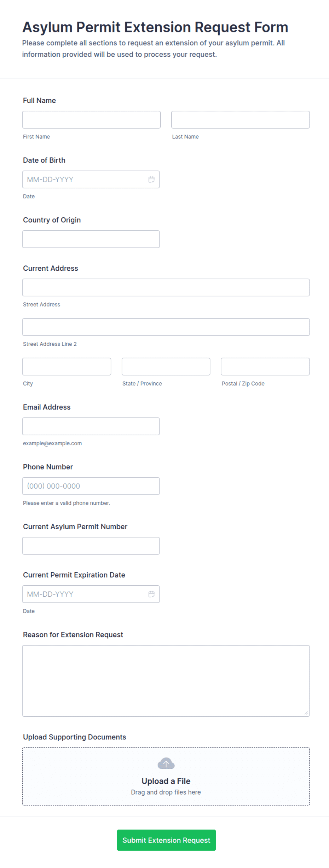Viewport: 329px width, 868px height.
Task: Focus the Postal / Zip Code field
Action: [265, 367]
